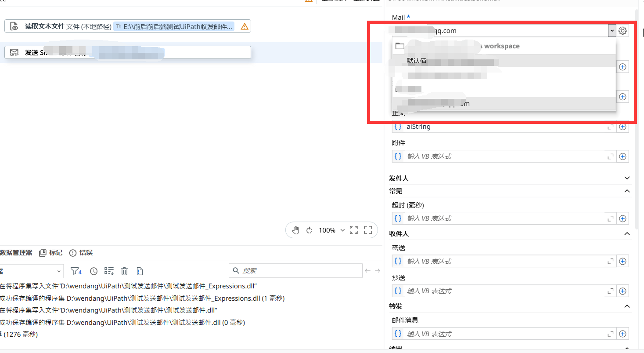Switch to the 标记 tab
This screenshot has height=353, width=644.
coord(50,253)
